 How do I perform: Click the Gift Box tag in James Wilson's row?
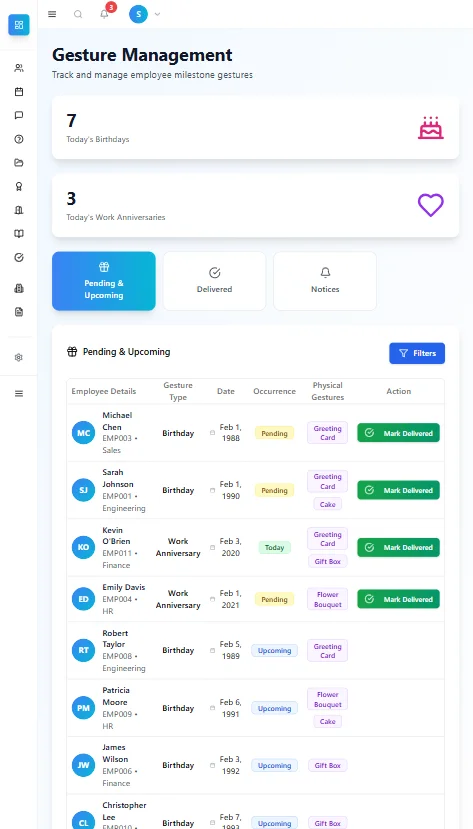[x=328, y=766]
